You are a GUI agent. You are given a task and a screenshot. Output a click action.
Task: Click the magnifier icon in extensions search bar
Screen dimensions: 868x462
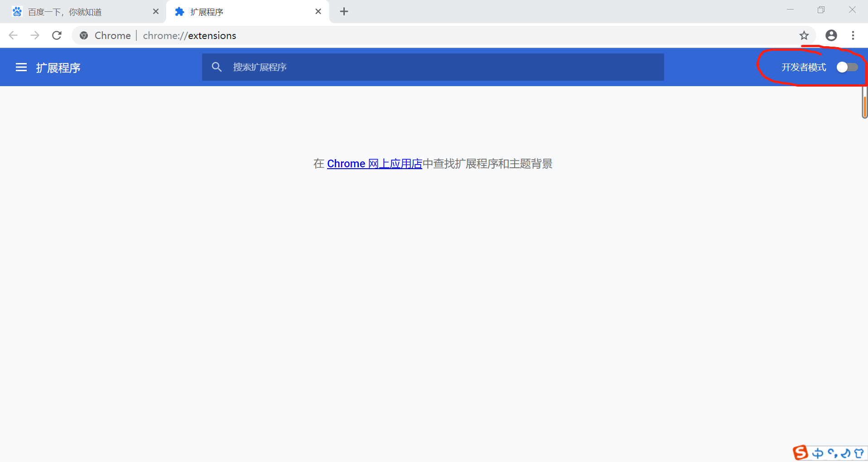217,67
